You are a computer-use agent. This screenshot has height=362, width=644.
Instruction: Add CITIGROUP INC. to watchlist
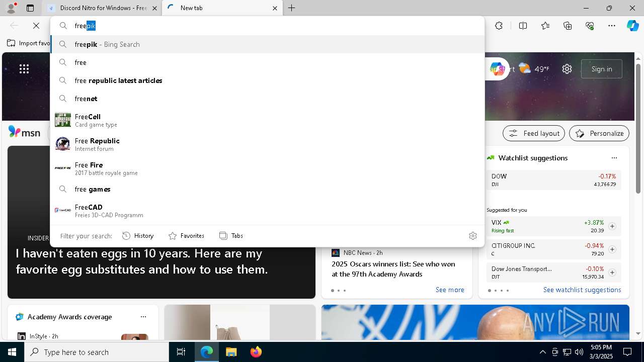(x=612, y=249)
